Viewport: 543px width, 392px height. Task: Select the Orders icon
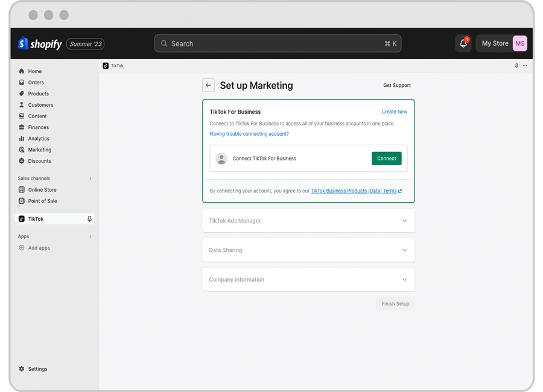tap(22, 83)
